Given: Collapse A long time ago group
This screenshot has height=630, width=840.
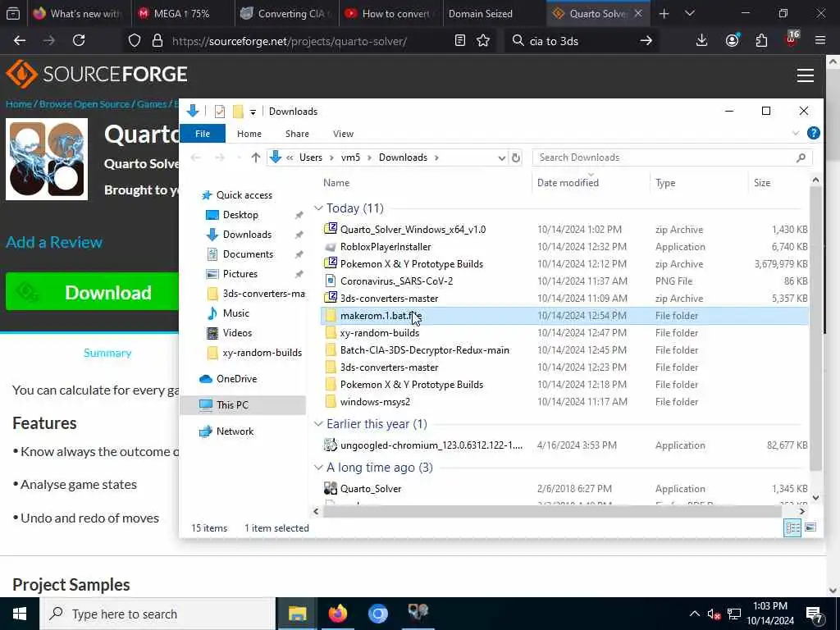Looking at the screenshot, I should 318,467.
